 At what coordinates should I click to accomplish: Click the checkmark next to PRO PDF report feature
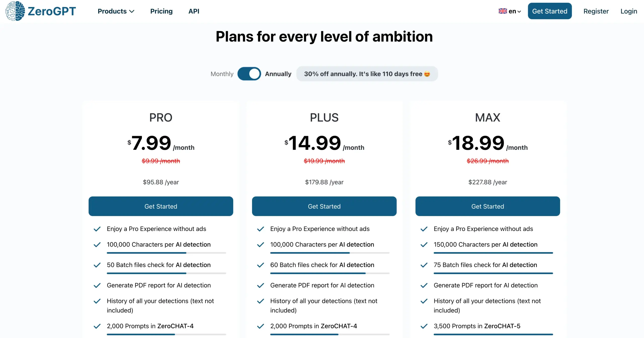tap(97, 286)
